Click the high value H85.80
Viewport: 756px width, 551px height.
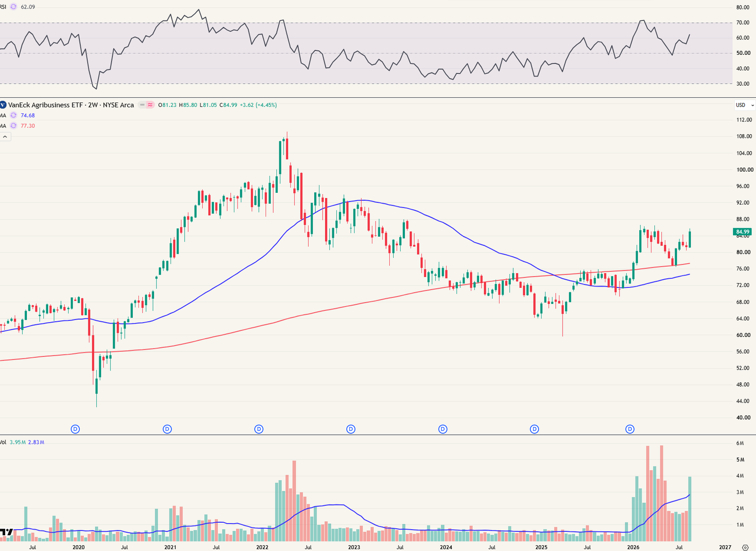pos(188,105)
